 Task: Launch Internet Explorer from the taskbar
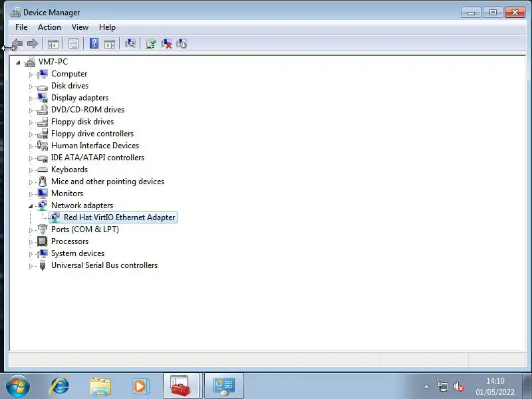click(60, 386)
